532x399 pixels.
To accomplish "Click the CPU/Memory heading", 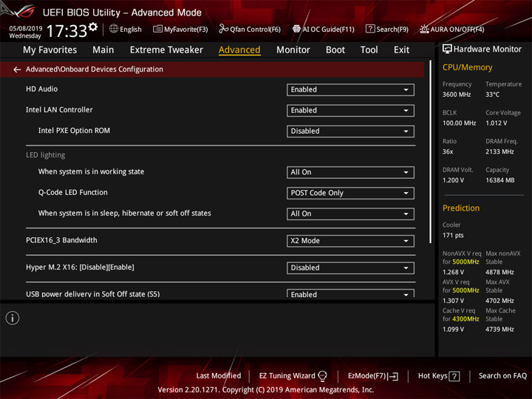I will point(467,67).
